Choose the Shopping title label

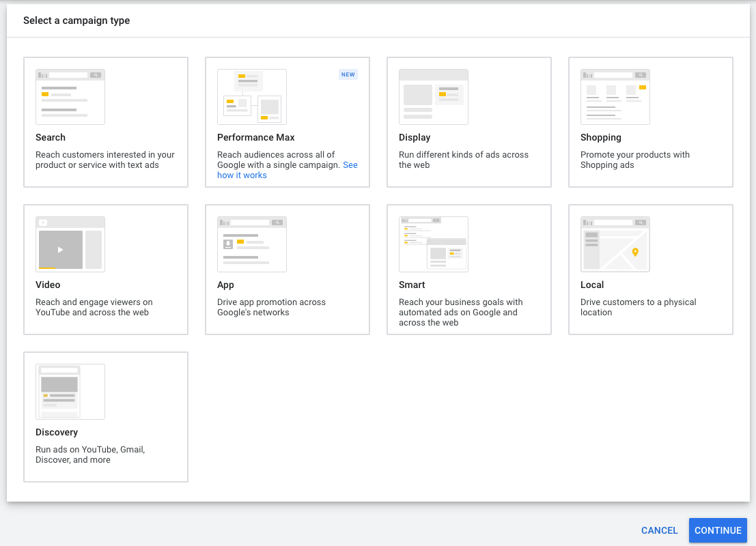601,137
